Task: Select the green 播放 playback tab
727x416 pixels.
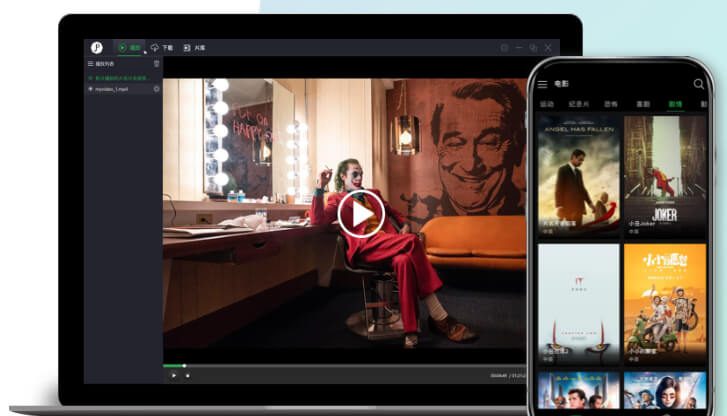Action: [x=129, y=47]
